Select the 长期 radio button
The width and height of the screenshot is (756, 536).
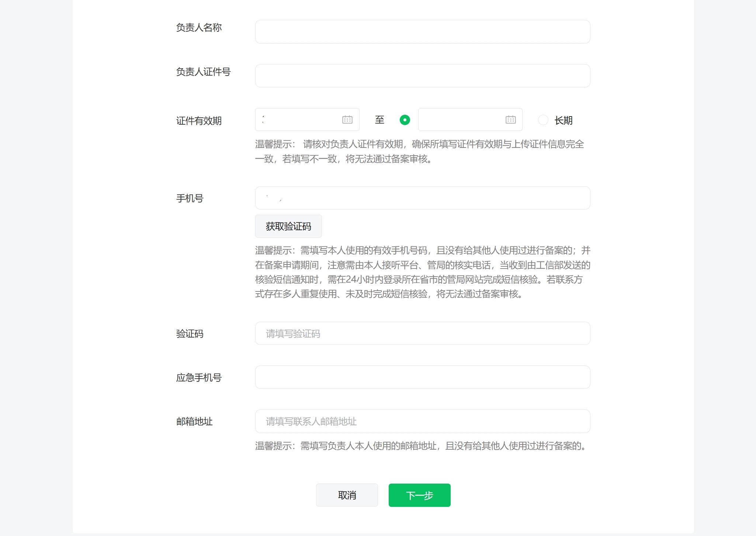(x=543, y=120)
